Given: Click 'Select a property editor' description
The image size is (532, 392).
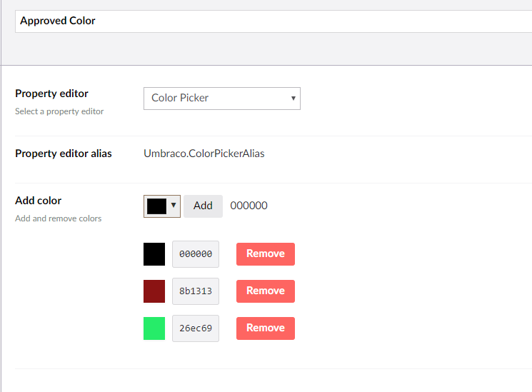Looking at the screenshot, I should 59,111.
